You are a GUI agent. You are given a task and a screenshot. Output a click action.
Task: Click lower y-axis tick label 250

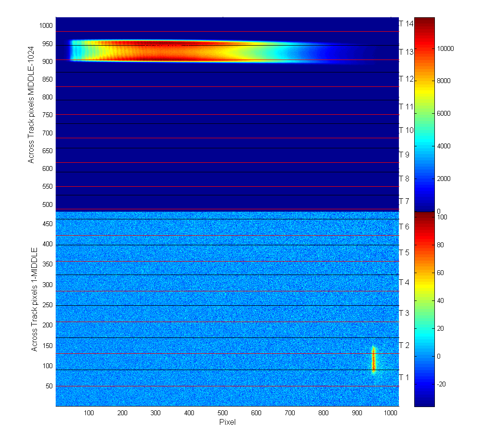coord(47,305)
